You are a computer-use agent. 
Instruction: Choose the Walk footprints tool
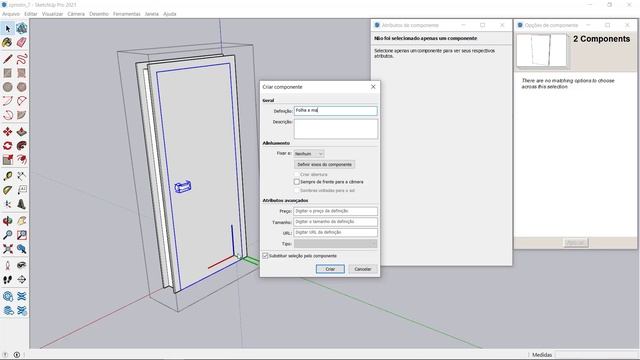pyautogui.click(x=8, y=280)
